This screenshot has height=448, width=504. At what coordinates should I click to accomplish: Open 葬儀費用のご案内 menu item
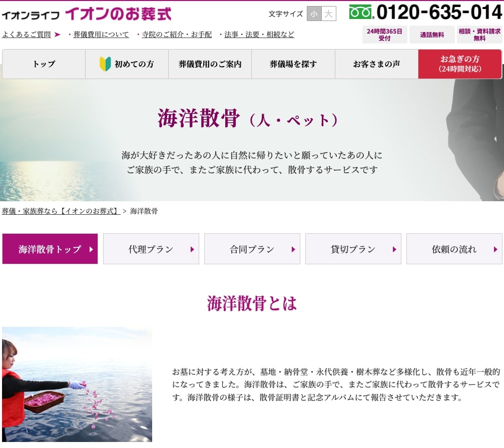tap(210, 64)
